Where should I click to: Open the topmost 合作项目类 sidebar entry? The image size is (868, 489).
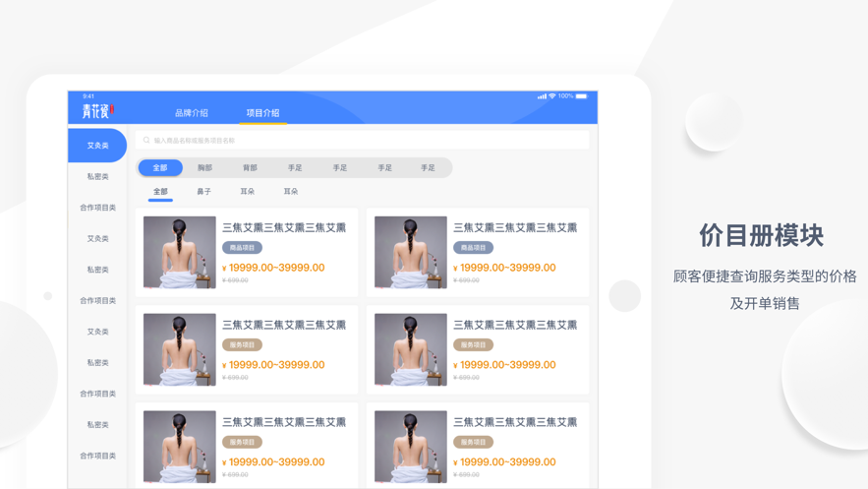tap(97, 208)
